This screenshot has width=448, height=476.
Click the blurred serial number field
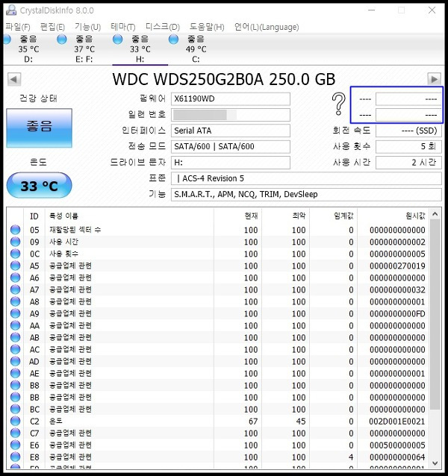point(231,115)
